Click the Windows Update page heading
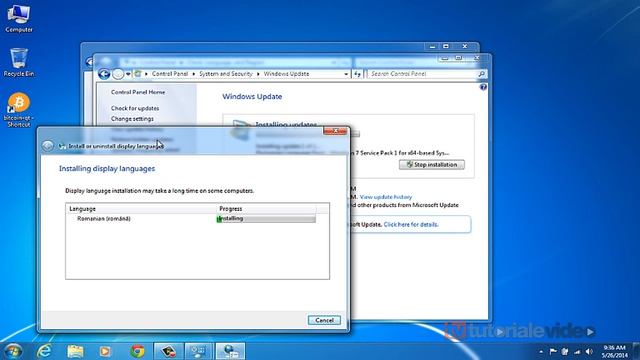The width and height of the screenshot is (640, 360). tap(252, 97)
